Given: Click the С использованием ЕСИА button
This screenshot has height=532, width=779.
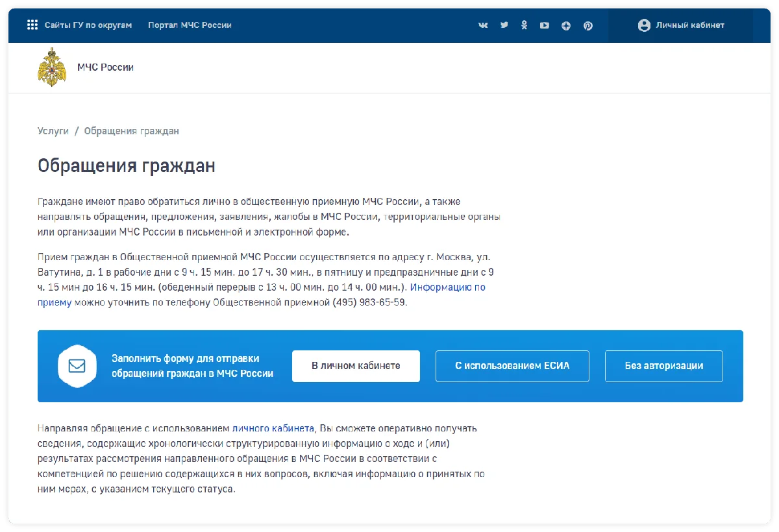Looking at the screenshot, I should click(x=512, y=366).
